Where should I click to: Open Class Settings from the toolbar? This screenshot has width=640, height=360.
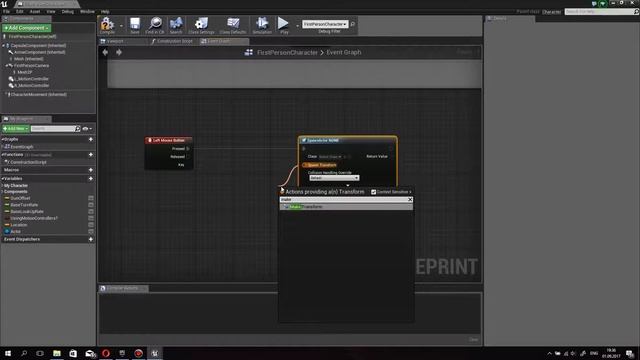[x=201, y=25]
